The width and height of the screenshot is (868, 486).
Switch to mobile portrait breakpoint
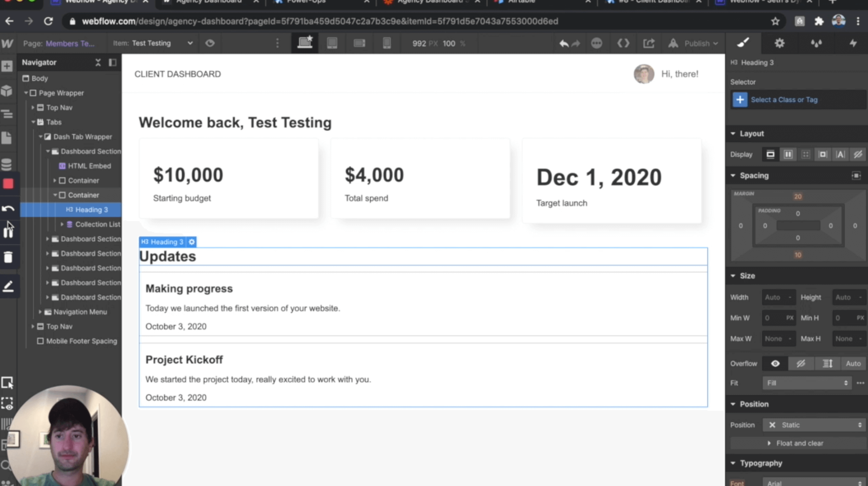(387, 43)
